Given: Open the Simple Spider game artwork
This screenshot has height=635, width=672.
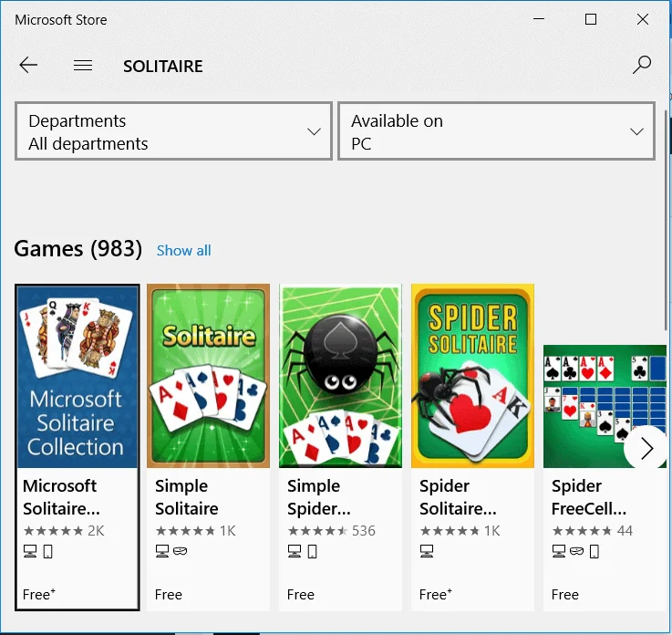Looking at the screenshot, I should [x=340, y=376].
